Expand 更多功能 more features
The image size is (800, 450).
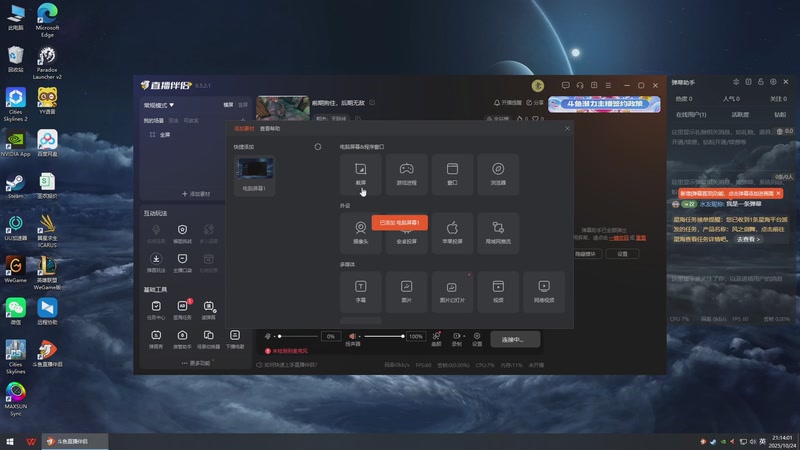click(196, 363)
